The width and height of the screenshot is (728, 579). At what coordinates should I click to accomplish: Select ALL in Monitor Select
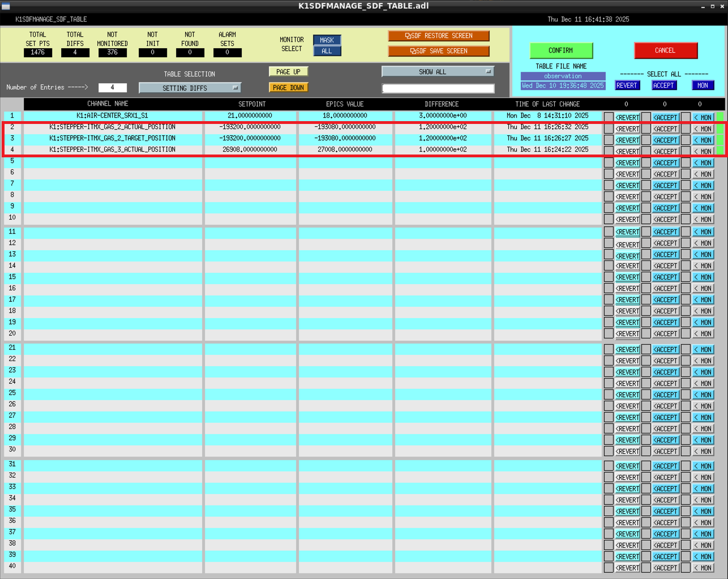pyautogui.click(x=327, y=51)
